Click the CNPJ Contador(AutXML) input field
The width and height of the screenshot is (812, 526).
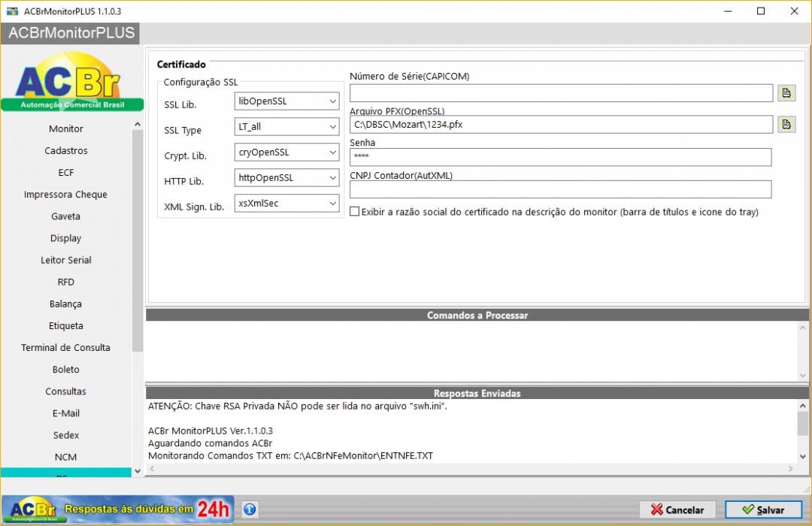pos(560,189)
